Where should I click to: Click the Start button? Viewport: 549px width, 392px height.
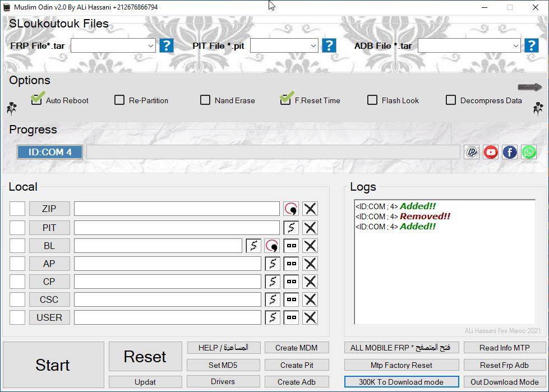click(53, 365)
